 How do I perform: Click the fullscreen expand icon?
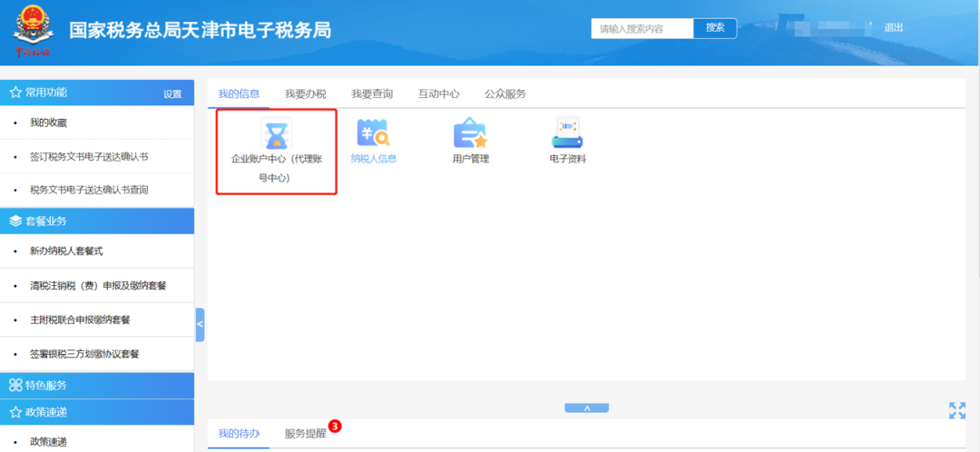pos(956,410)
